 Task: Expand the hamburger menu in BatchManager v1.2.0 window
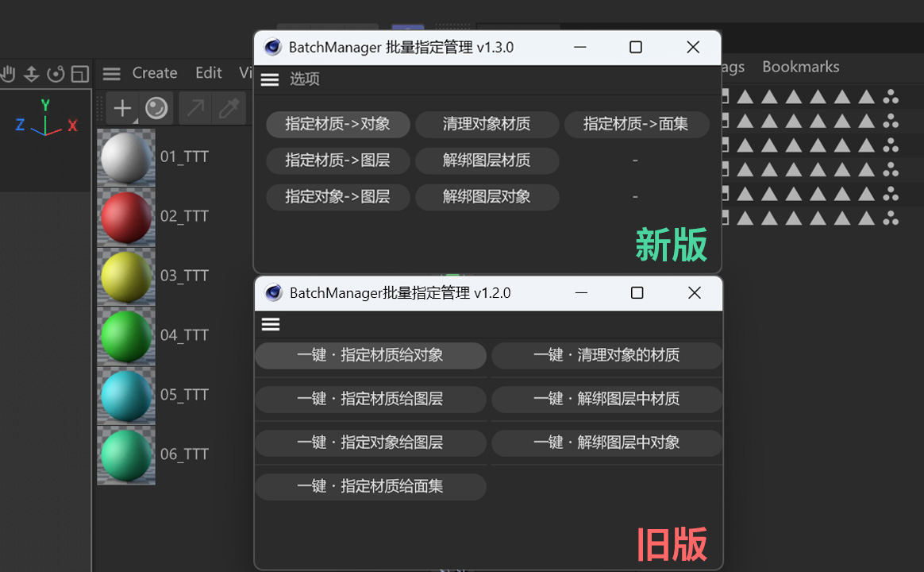[271, 324]
